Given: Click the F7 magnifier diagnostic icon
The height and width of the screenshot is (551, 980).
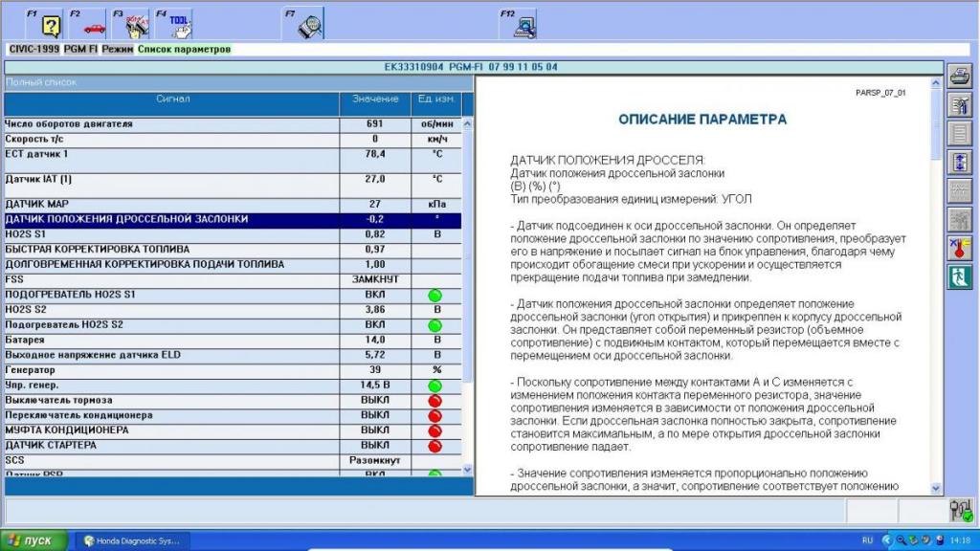Looking at the screenshot, I should [x=303, y=24].
